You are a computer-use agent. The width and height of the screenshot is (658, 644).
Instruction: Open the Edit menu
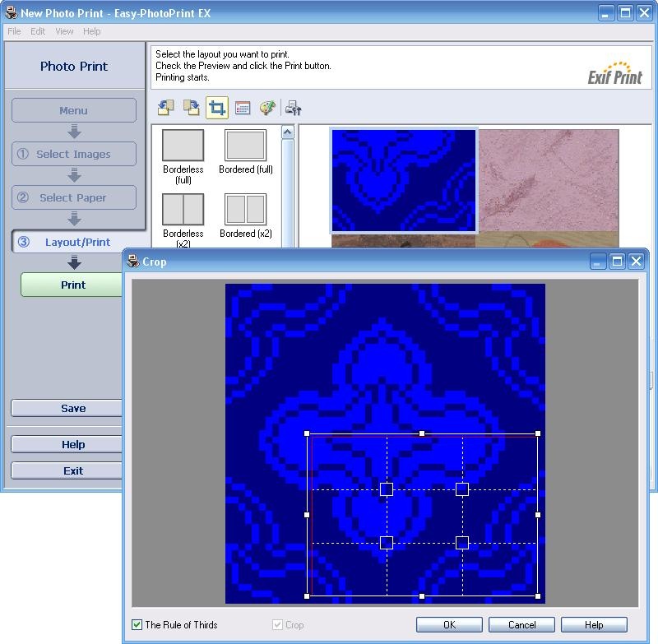click(38, 31)
